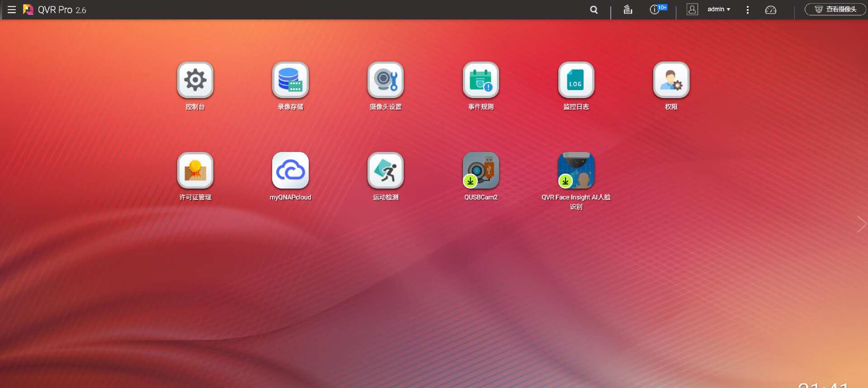
Task: Click the user account avatar icon
Action: pos(692,9)
